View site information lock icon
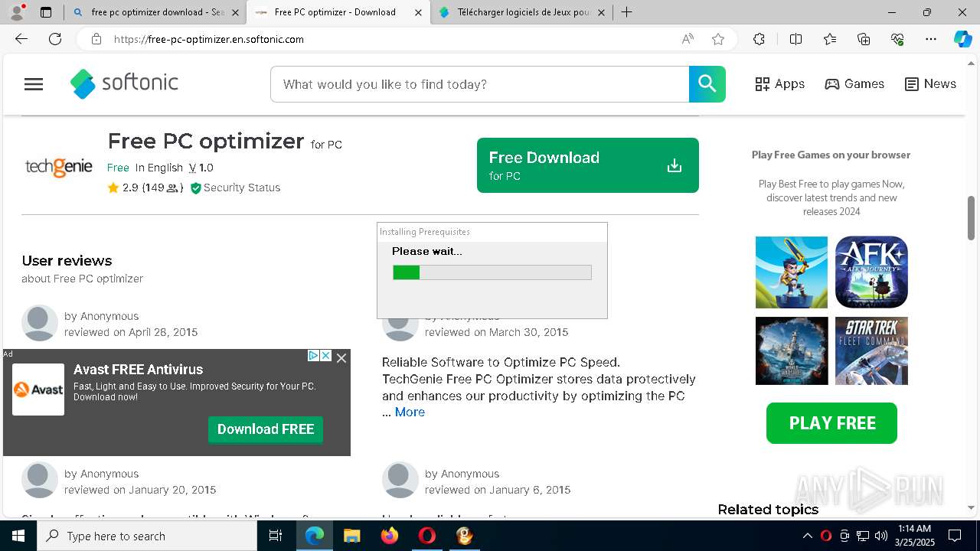 tap(96, 39)
